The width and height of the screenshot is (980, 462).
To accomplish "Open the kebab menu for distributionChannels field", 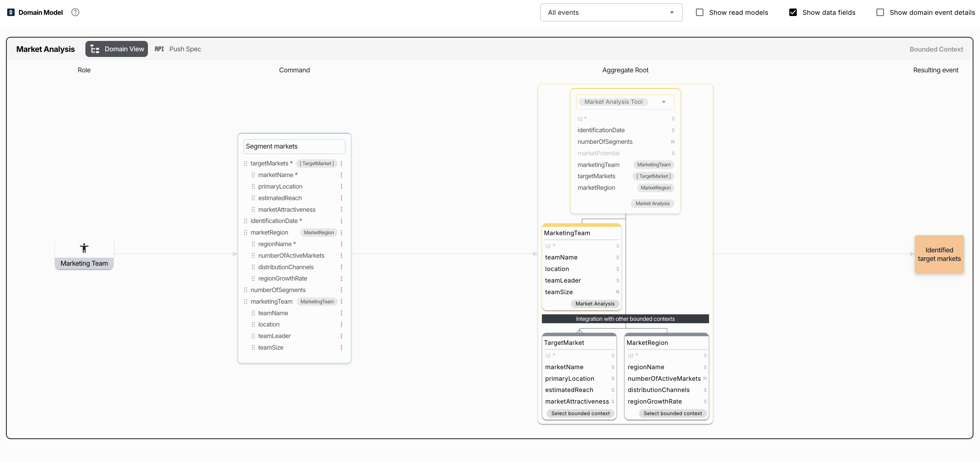I will click(x=341, y=267).
